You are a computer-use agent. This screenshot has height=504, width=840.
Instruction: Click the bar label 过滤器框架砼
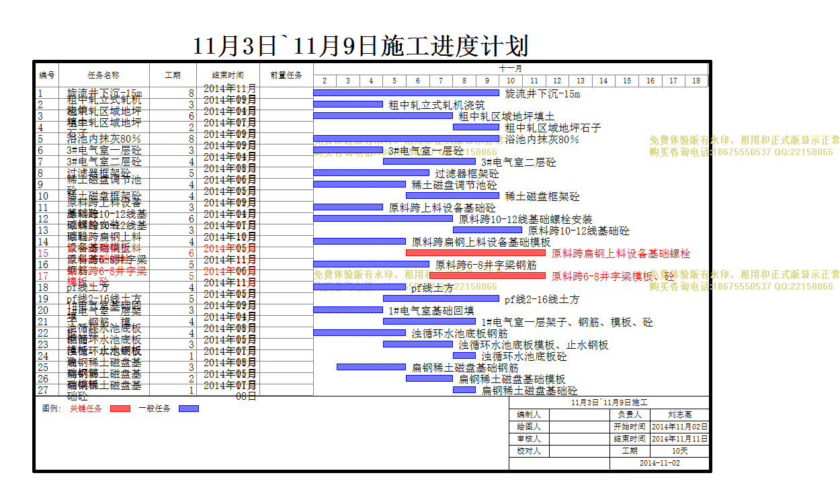pos(467,173)
